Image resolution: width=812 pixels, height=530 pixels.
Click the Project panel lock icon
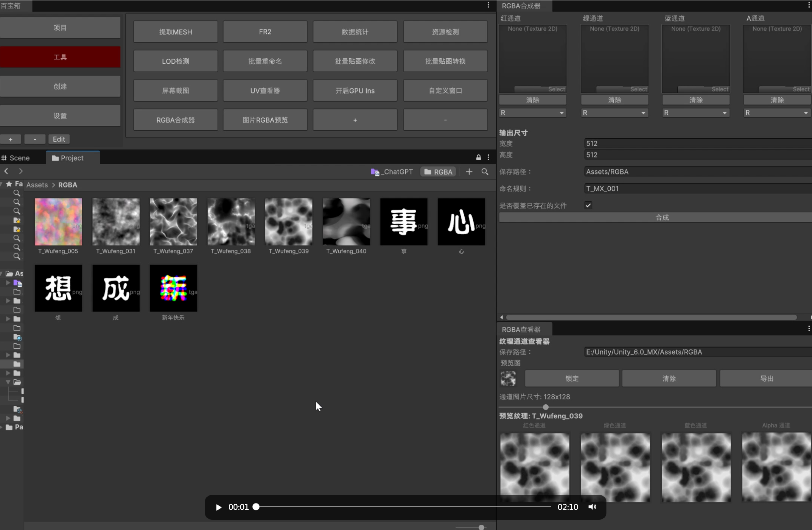pyautogui.click(x=478, y=157)
